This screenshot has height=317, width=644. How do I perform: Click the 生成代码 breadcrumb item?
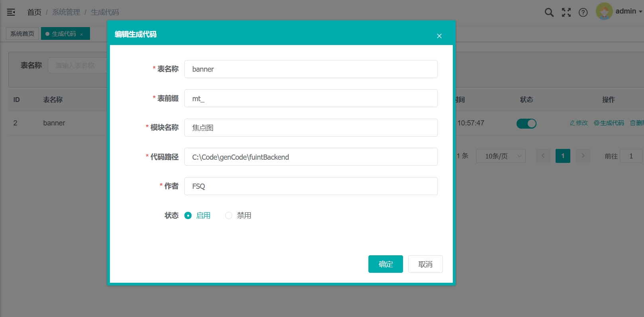[105, 12]
